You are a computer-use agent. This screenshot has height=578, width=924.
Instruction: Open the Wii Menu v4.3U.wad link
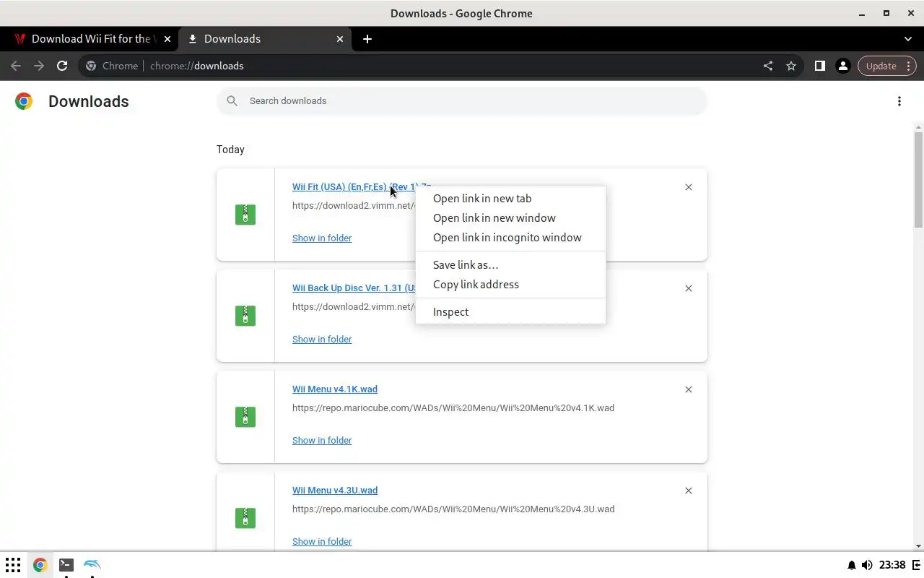[x=335, y=491]
